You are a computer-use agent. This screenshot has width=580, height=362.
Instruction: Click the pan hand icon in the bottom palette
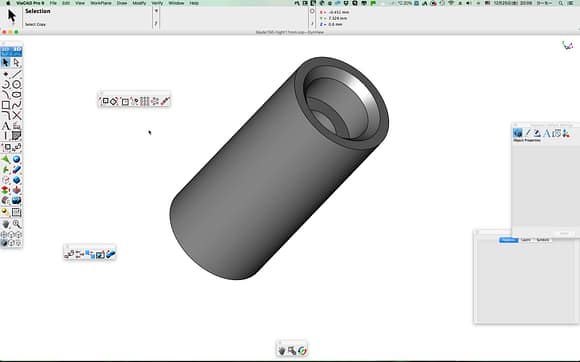[281, 350]
